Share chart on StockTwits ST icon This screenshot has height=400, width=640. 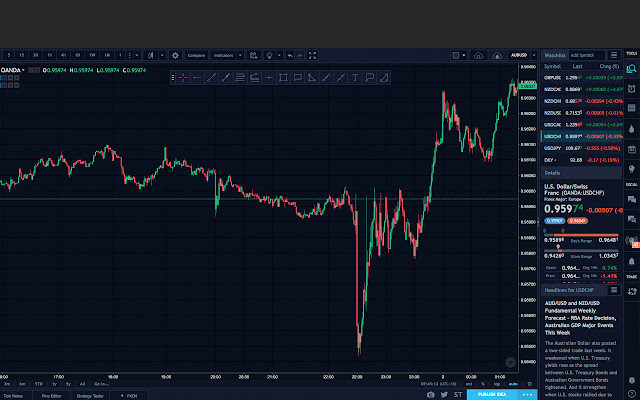(458, 395)
